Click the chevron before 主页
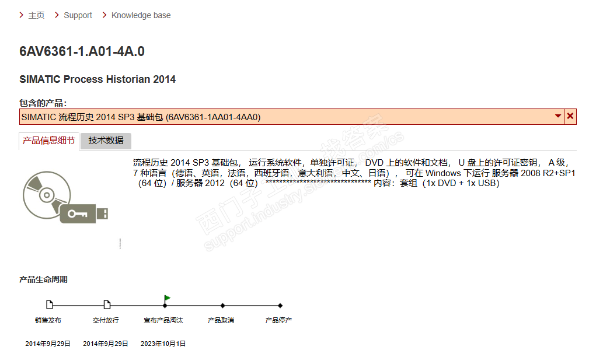 (21, 15)
